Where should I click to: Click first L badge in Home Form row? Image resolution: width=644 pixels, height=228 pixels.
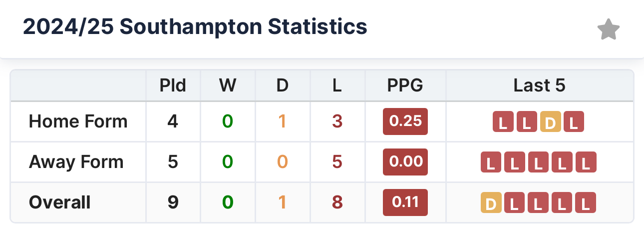[x=503, y=122]
